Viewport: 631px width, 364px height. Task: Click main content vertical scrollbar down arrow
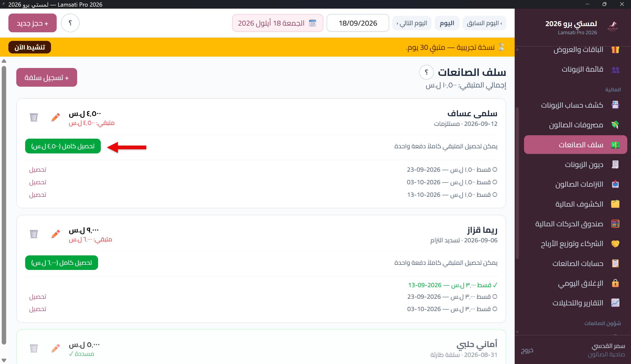4,360
